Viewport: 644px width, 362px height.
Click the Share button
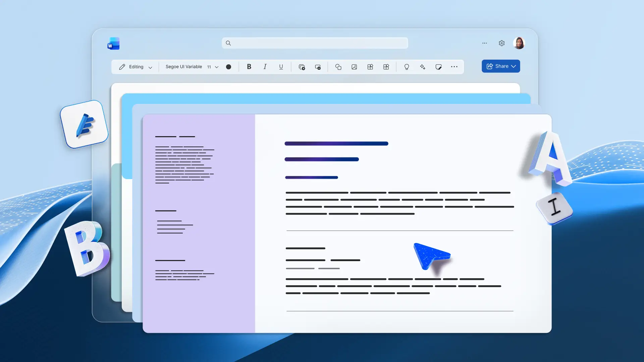click(501, 66)
